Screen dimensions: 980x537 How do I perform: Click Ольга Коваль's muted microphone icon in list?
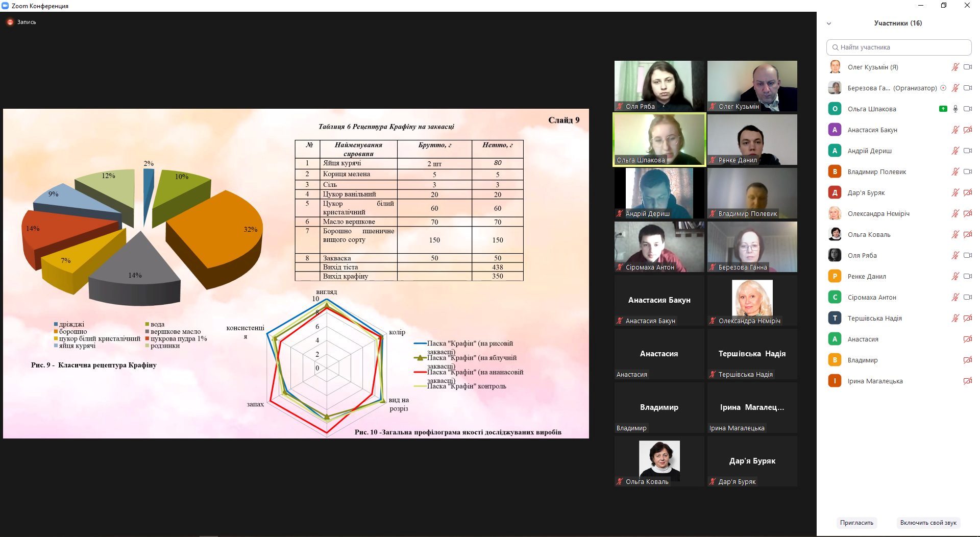click(955, 234)
